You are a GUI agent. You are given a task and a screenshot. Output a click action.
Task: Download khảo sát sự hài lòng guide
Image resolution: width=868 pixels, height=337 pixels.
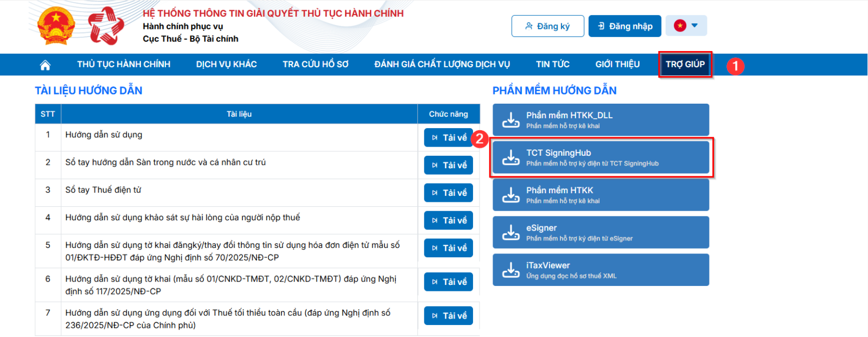tap(449, 221)
